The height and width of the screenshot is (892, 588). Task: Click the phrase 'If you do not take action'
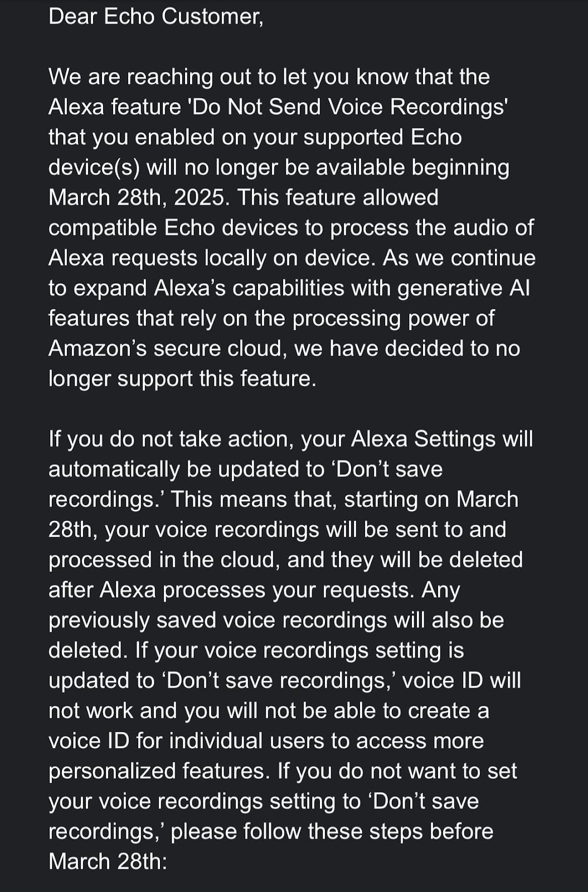coord(171,439)
